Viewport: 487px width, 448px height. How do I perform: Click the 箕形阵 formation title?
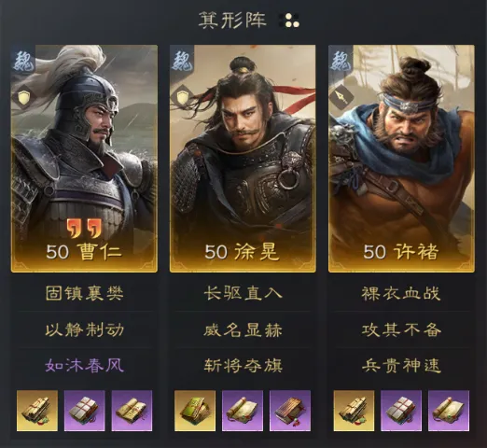[x=232, y=21]
